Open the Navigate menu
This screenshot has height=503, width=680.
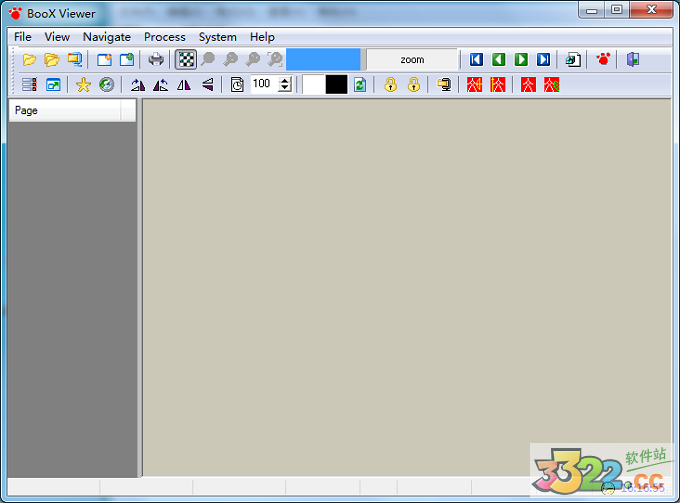coord(107,37)
